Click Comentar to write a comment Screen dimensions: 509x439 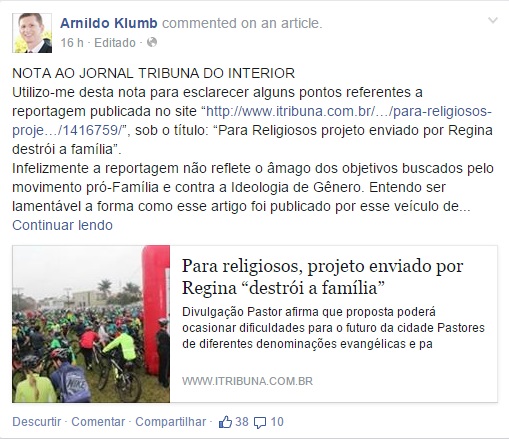click(x=98, y=422)
